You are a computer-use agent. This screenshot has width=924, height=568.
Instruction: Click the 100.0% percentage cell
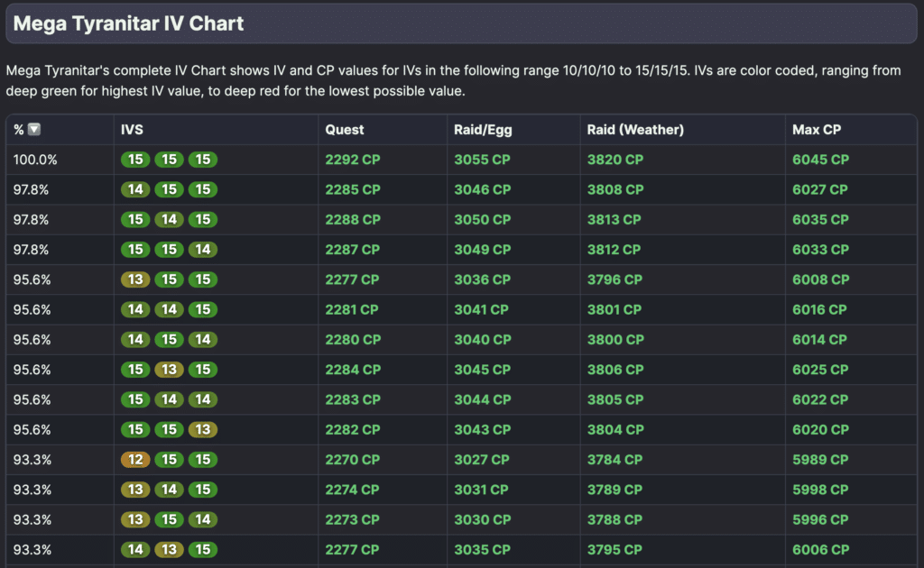[x=35, y=160]
